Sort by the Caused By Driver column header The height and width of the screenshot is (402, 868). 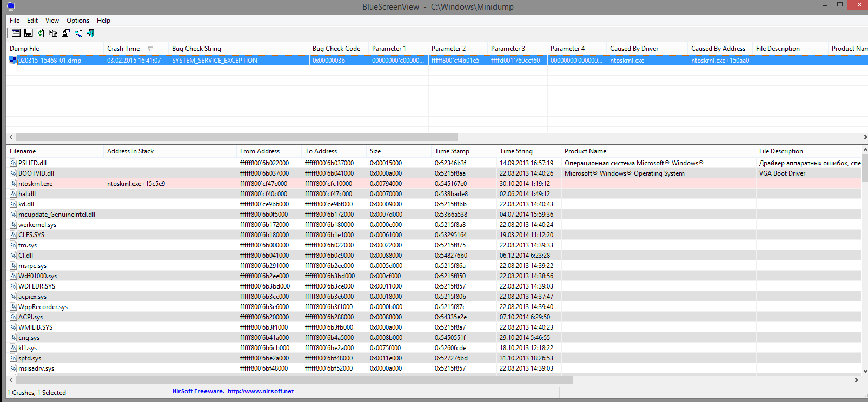coord(647,49)
